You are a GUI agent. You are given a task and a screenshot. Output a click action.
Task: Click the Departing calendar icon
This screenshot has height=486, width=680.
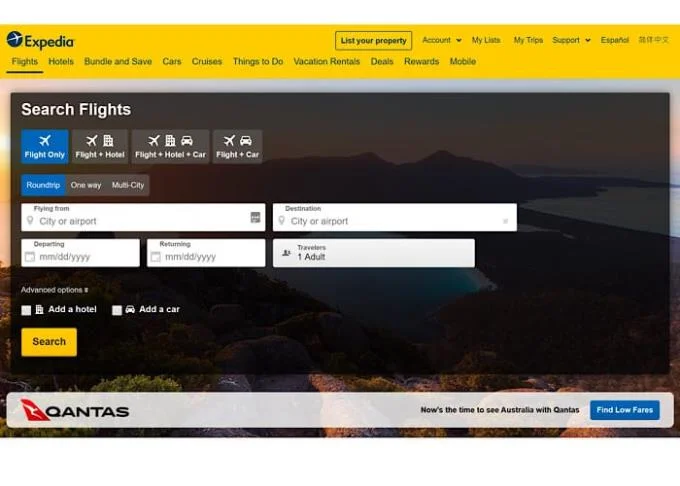(x=30, y=257)
